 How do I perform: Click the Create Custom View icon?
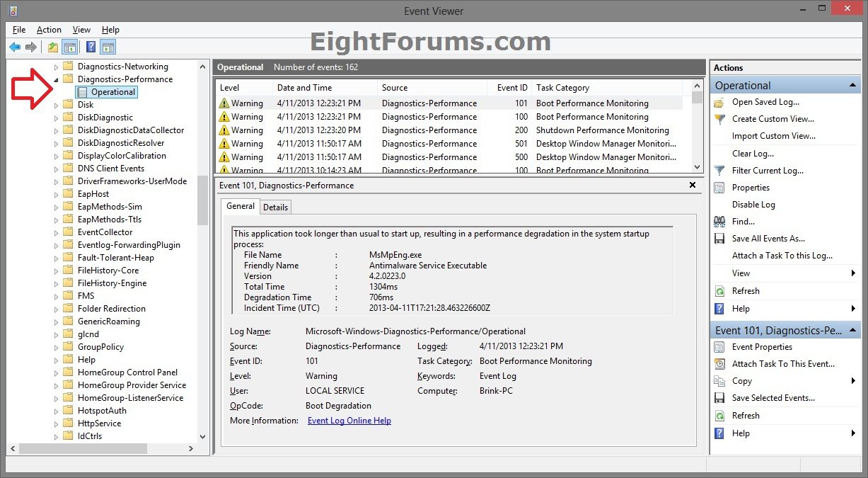pyautogui.click(x=719, y=119)
